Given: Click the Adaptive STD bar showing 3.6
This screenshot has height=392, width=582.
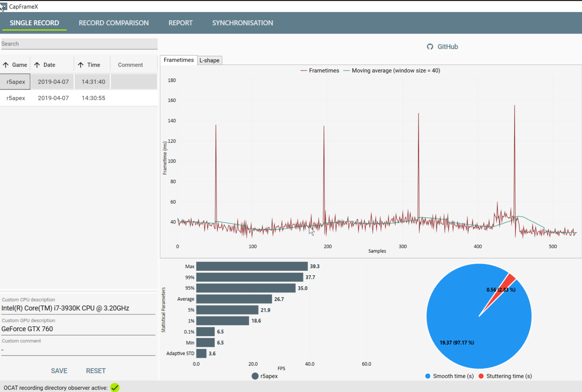Looking at the screenshot, I should (201, 353).
